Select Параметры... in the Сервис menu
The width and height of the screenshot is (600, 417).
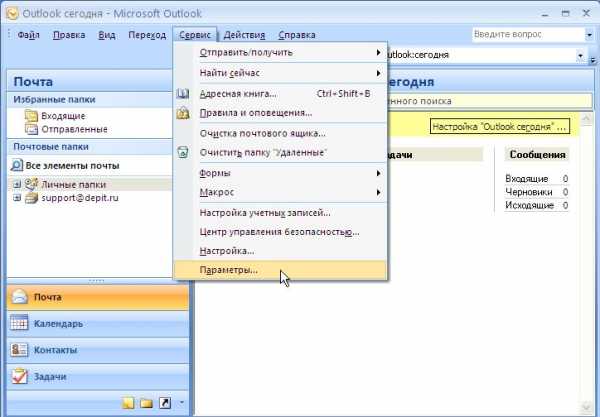point(280,270)
